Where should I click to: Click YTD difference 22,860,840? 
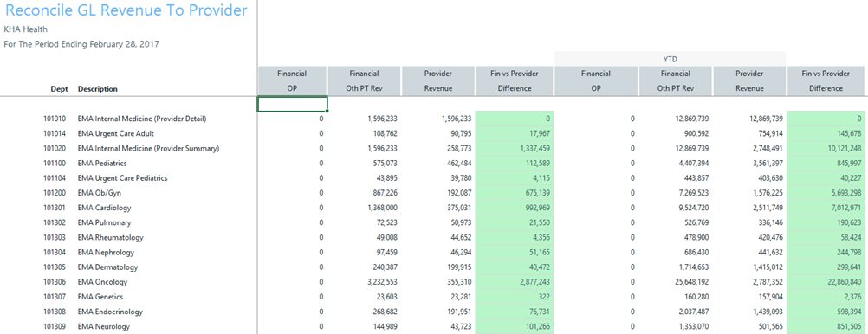[825, 283]
